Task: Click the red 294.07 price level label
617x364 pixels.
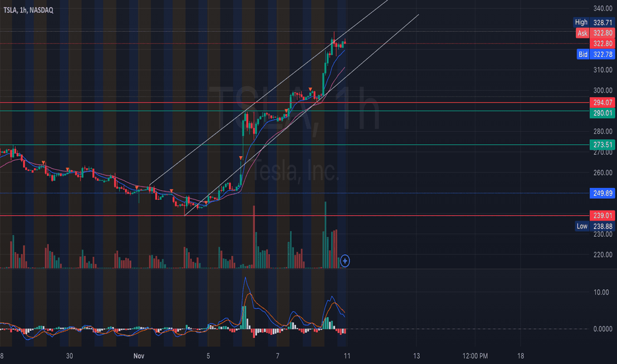Action: tap(602, 103)
